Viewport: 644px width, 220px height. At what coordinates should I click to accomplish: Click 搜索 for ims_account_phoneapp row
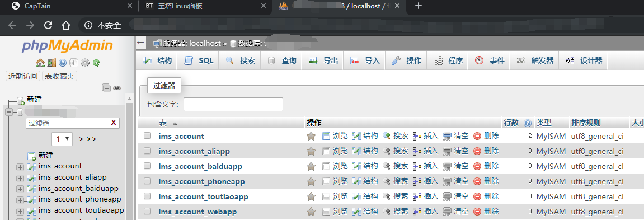click(396, 181)
